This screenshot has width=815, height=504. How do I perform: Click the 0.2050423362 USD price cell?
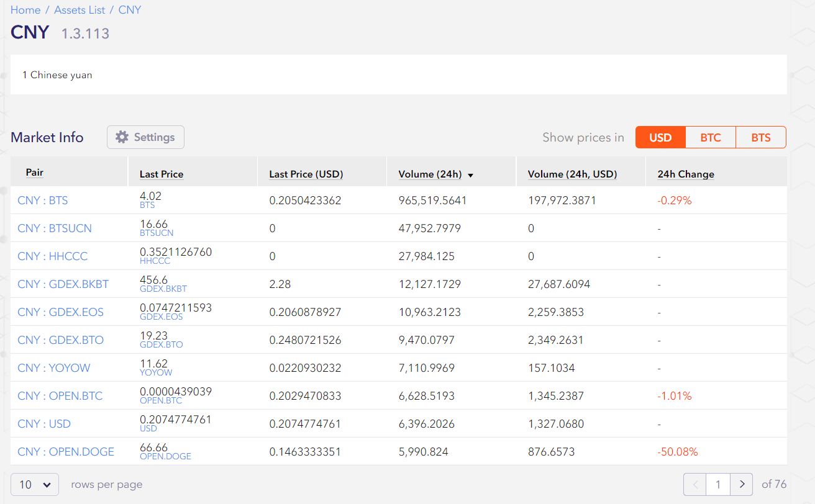click(x=305, y=200)
